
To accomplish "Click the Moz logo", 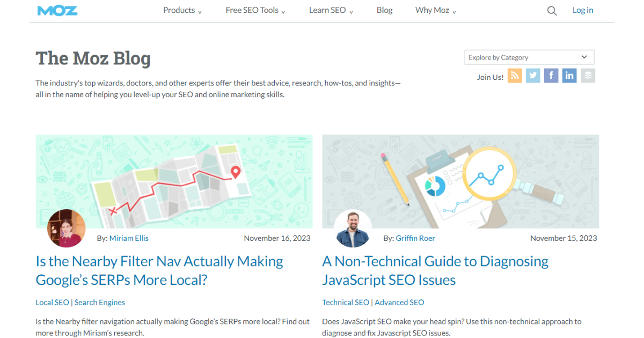I will [57, 10].
